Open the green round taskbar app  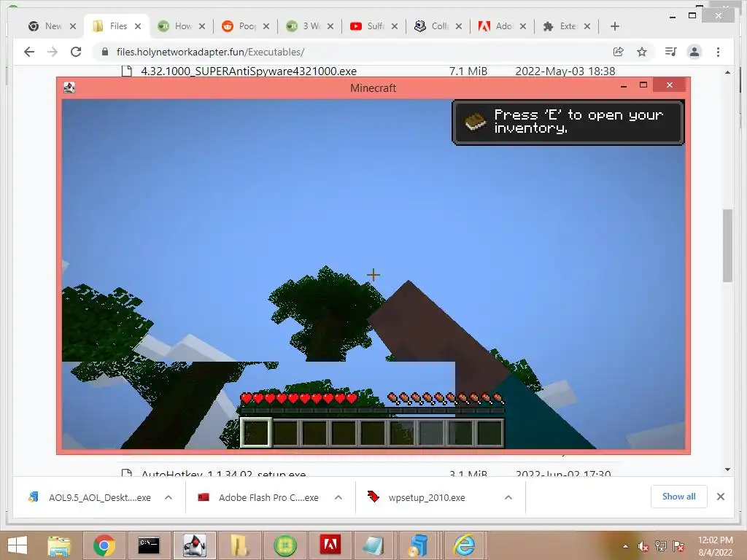285,545
